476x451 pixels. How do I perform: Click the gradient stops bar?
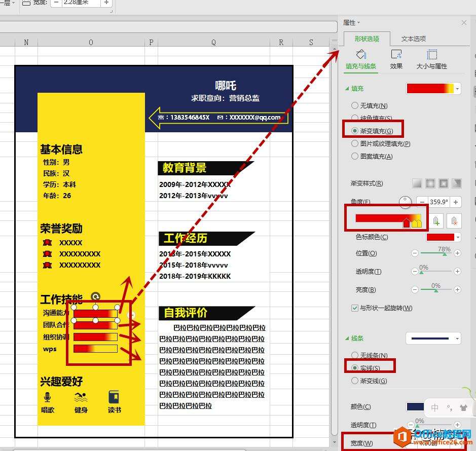[388, 219]
